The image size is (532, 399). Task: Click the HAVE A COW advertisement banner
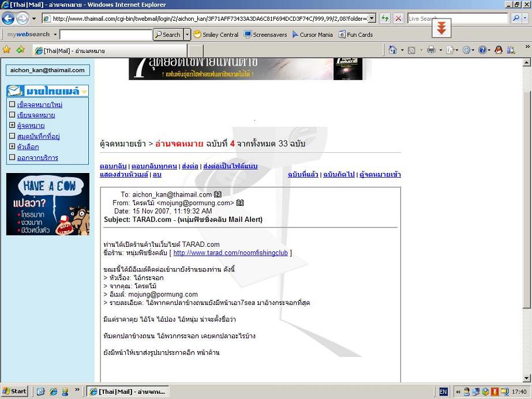(x=48, y=204)
